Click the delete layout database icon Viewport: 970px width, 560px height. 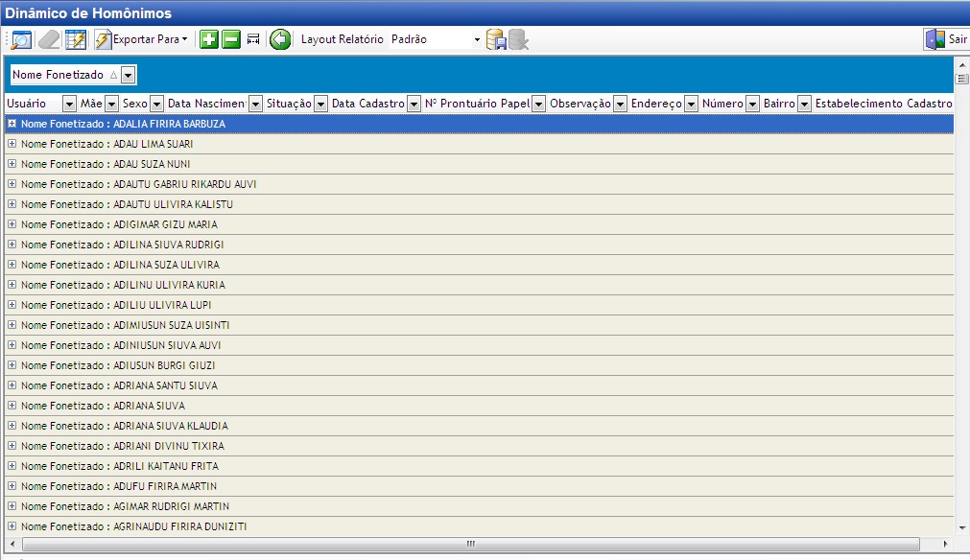pyautogui.click(x=518, y=39)
